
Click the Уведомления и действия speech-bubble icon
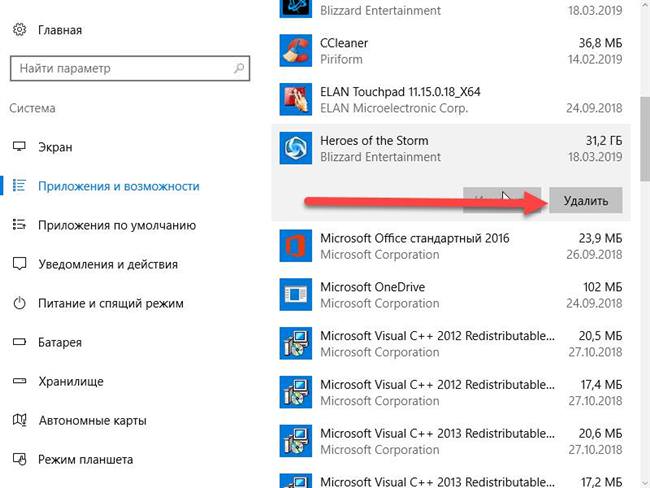pyautogui.click(x=19, y=264)
